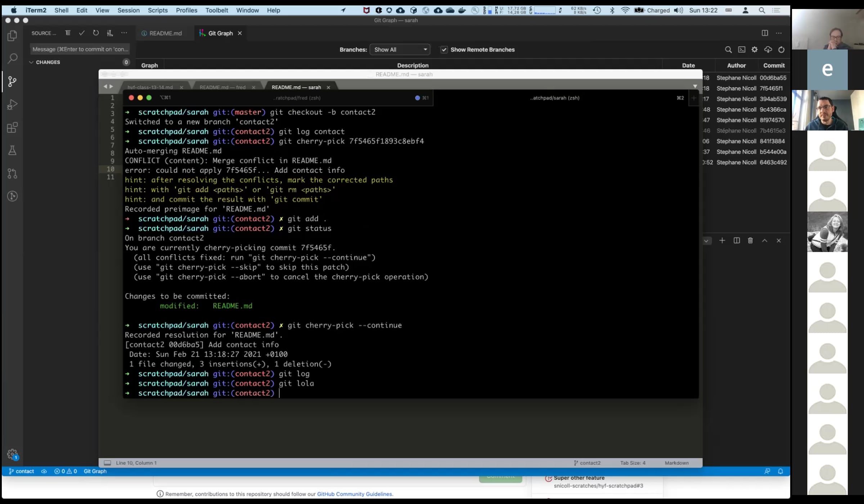Switch to hyf-class-13-14.md tab

pyautogui.click(x=150, y=87)
